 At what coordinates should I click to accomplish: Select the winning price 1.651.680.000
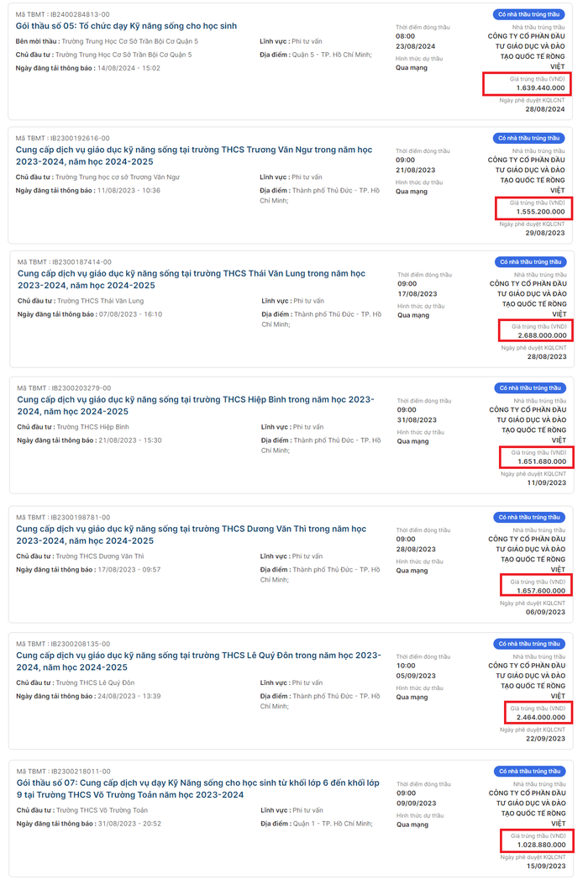tap(542, 461)
